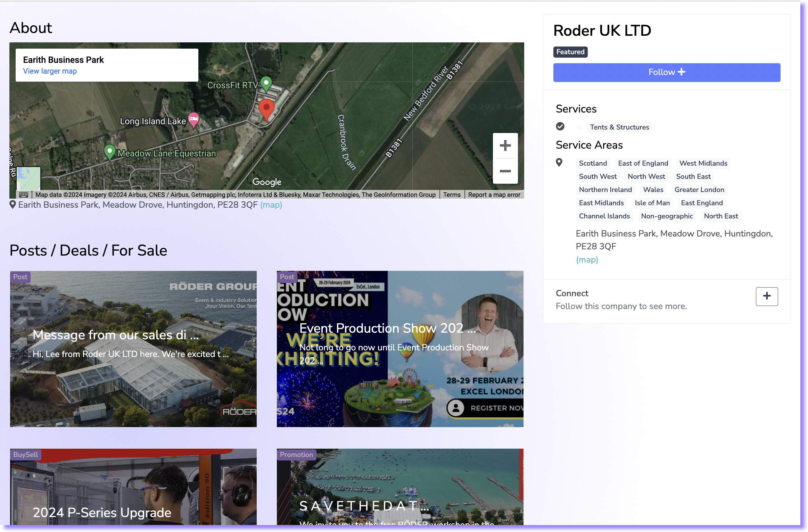The image size is (808, 532).
Task: Select the Wales area tag
Action: coord(653,190)
